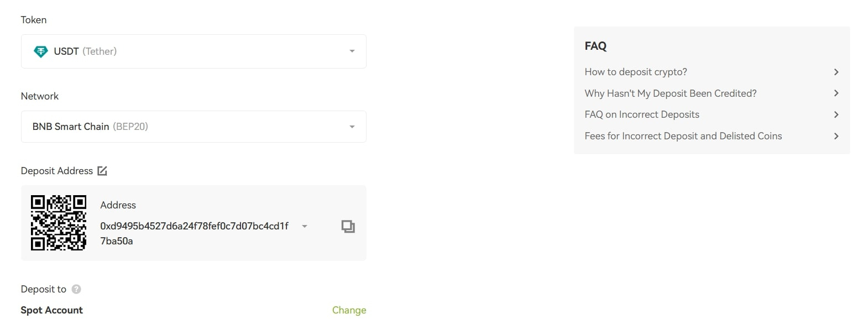Click chevron next to How to deposit crypto
868x319 pixels.
point(836,72)
